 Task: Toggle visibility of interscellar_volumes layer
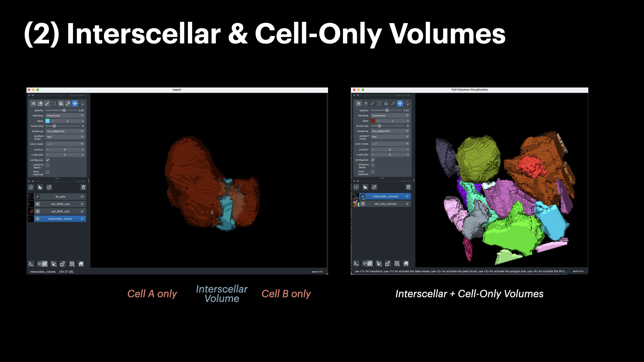point(363,196)
